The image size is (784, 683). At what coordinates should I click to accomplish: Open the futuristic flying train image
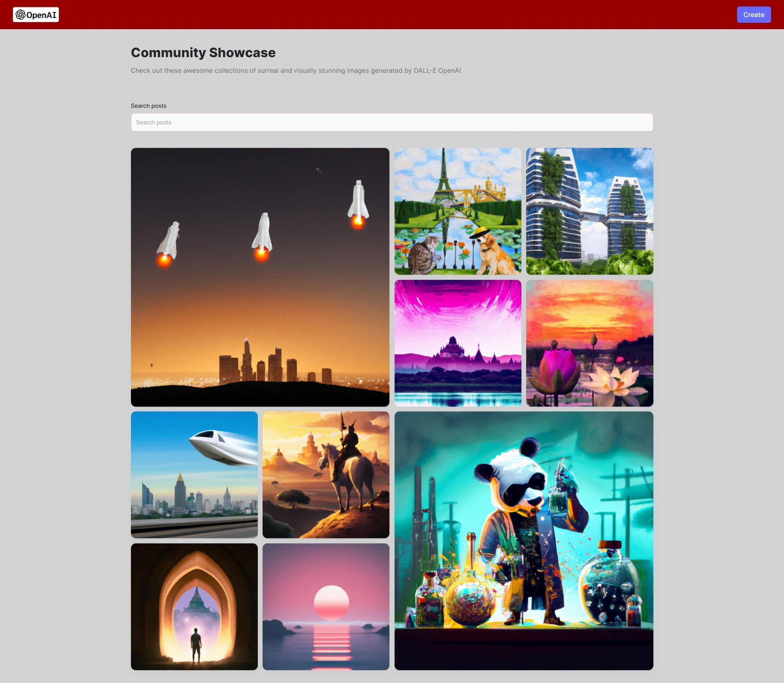click(x=194, y=475)
